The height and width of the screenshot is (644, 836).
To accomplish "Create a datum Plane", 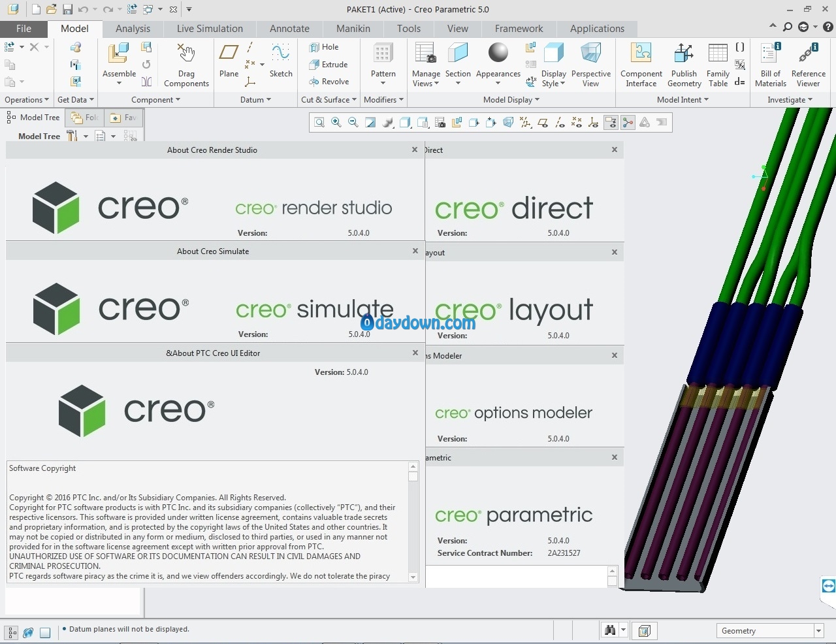I will point(229,61).
